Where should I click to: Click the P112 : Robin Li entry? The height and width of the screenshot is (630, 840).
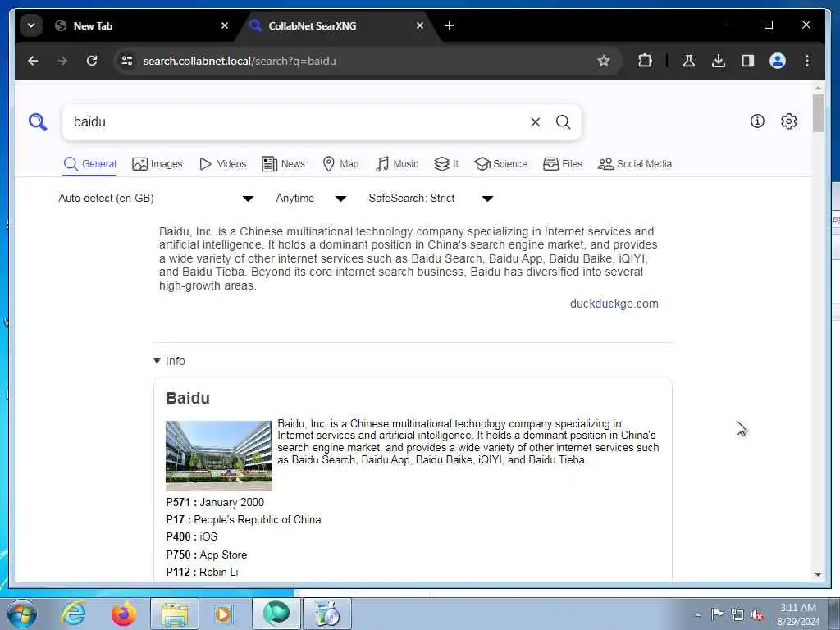(202, 572)
